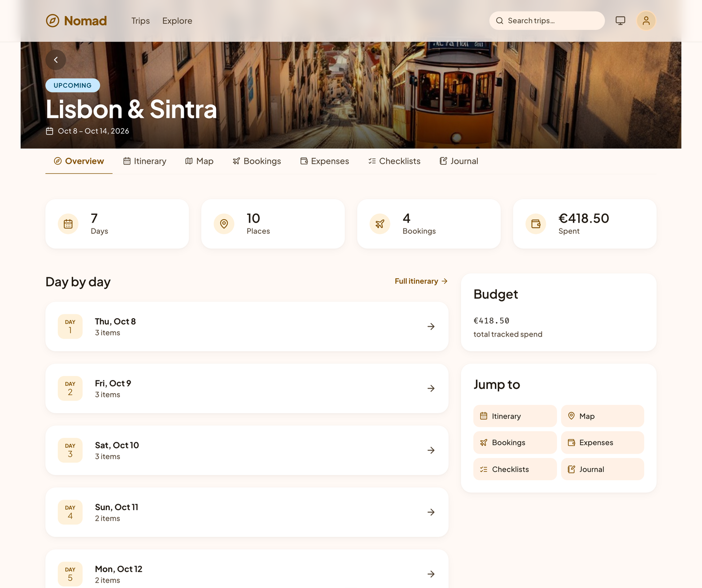Viewport: 702px width, 588px height.
Task: Click the back arrow over the hero image
Action: click(x=56, y=60)
